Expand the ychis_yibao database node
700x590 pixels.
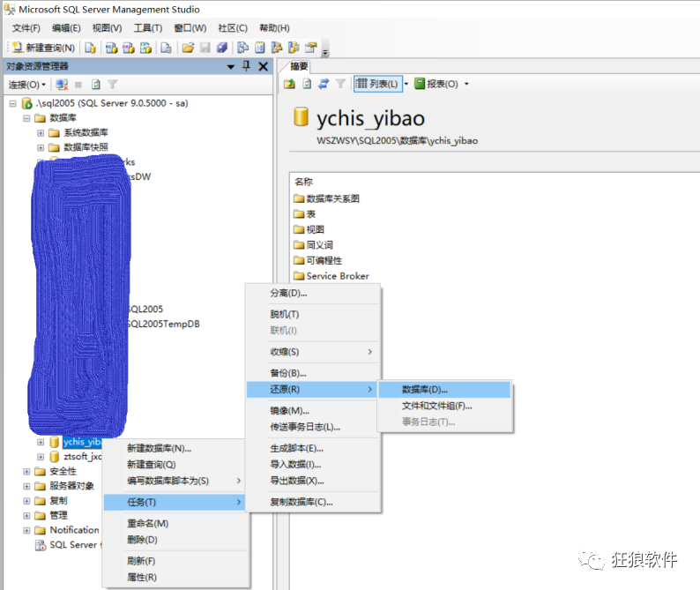(x=41, y=442)
